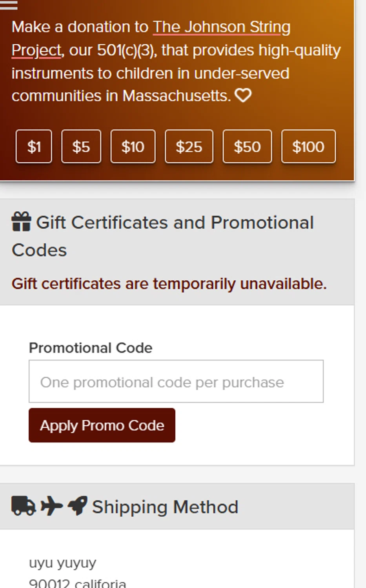Pick the $25 donation button
366x588 pixels.
[189, 147]
